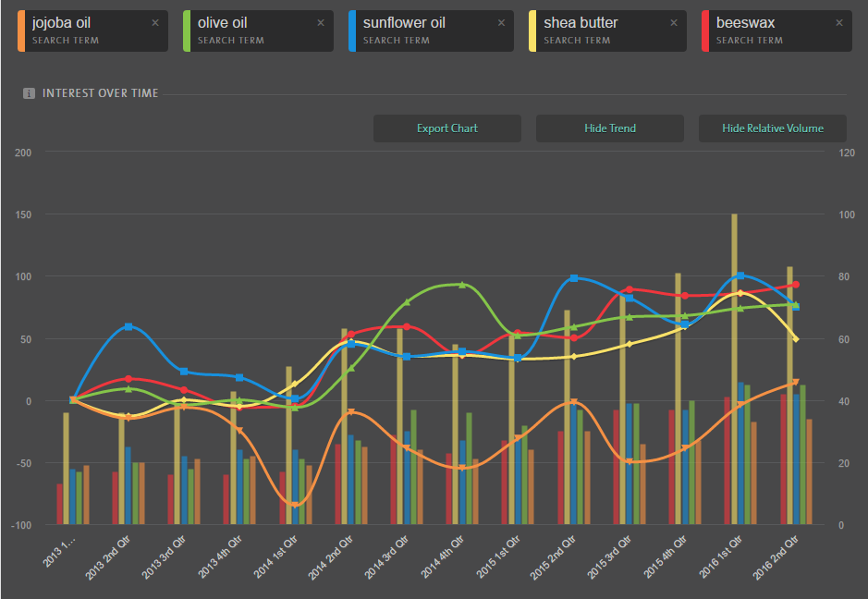Toggle the Hide Trend button

(x=610, y=128)
